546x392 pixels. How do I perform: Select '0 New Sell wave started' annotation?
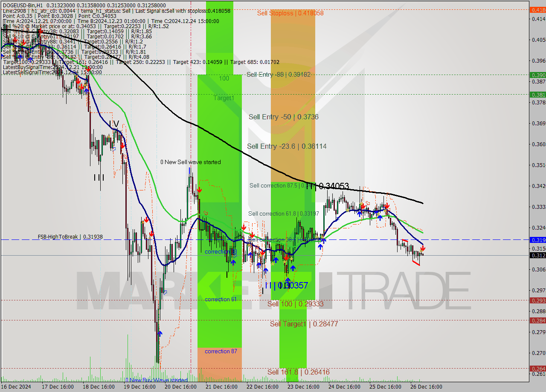[x=191, y=162]
